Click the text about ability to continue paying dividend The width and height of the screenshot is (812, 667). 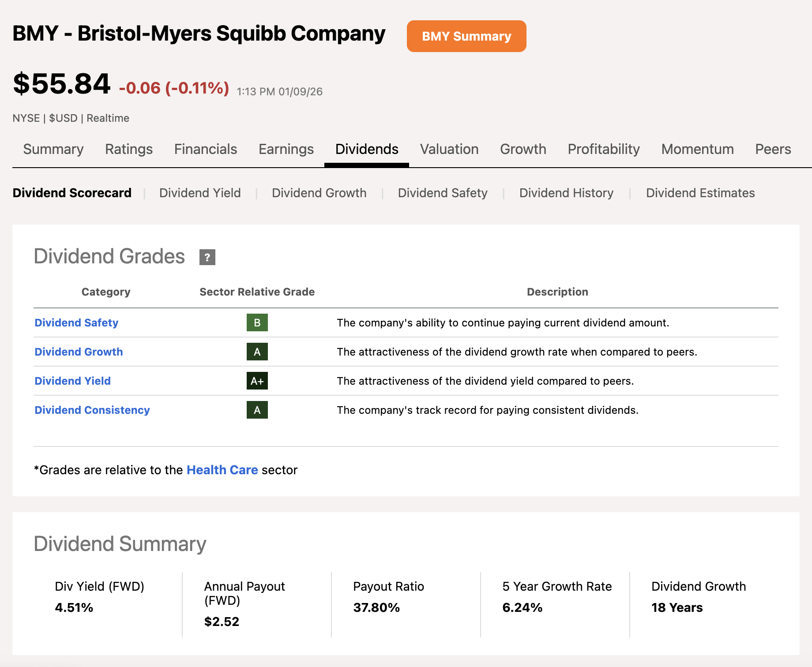tap(503, 322)
